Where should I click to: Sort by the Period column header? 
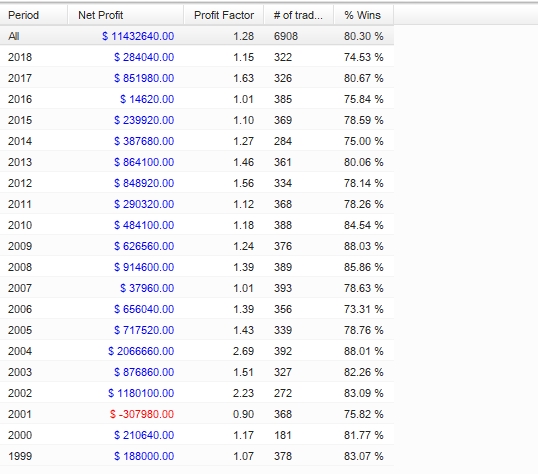coord(34,15)
